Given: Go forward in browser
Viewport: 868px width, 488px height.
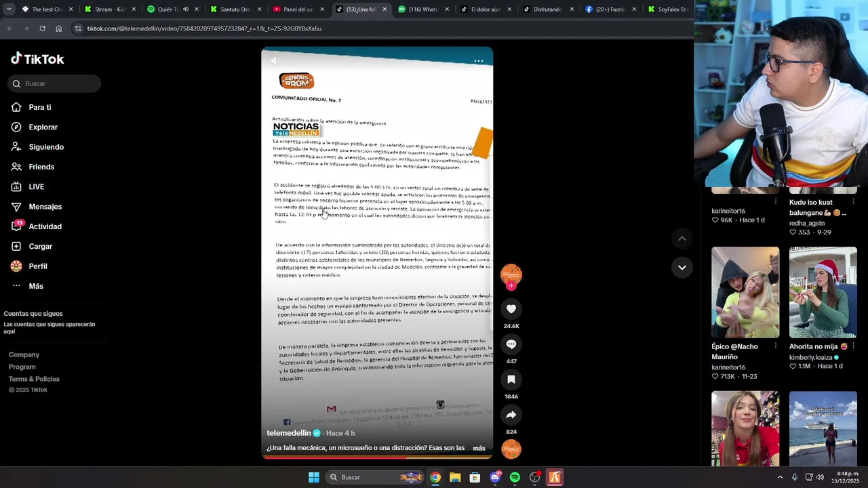Looking at the screenshot, I should coord(26,28).
